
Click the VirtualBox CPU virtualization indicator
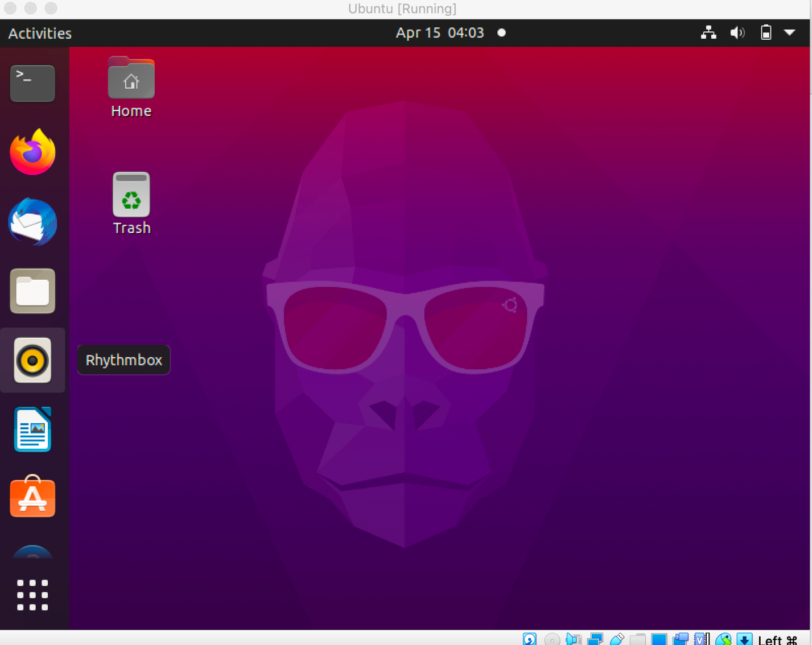(x=702, y=639)
